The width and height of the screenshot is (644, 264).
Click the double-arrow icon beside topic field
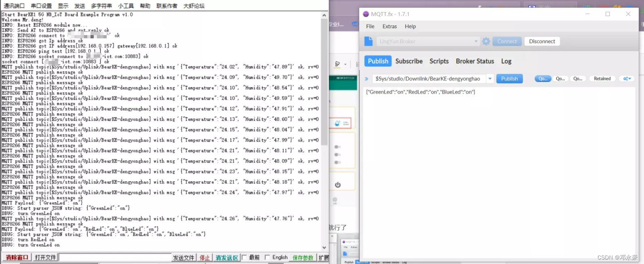point(366,79)
